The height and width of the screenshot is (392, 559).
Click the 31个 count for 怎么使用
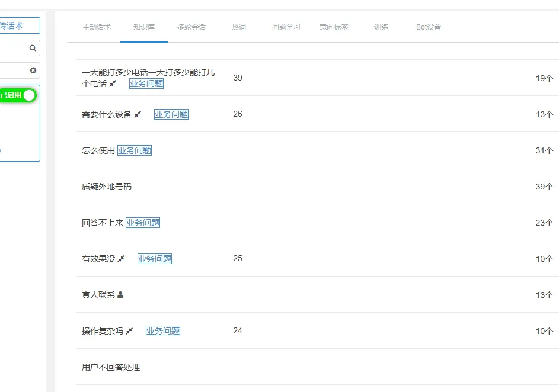pos(544,150)
